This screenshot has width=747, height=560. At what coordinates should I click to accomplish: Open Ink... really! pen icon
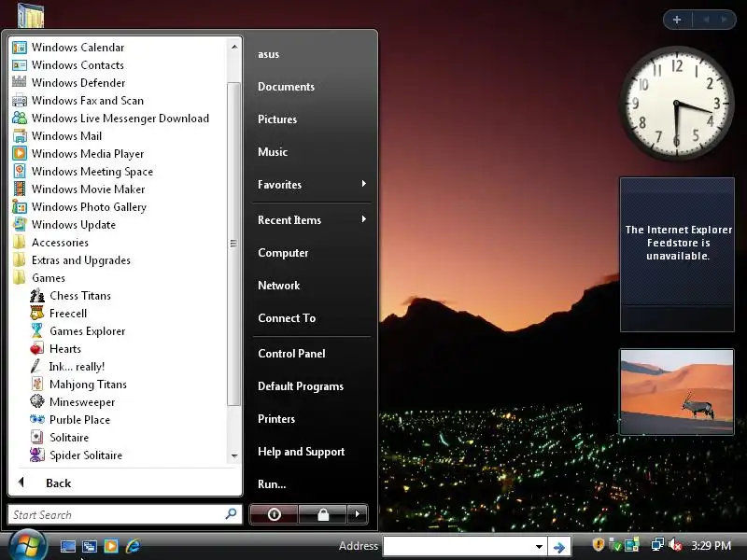pos(37,366)
